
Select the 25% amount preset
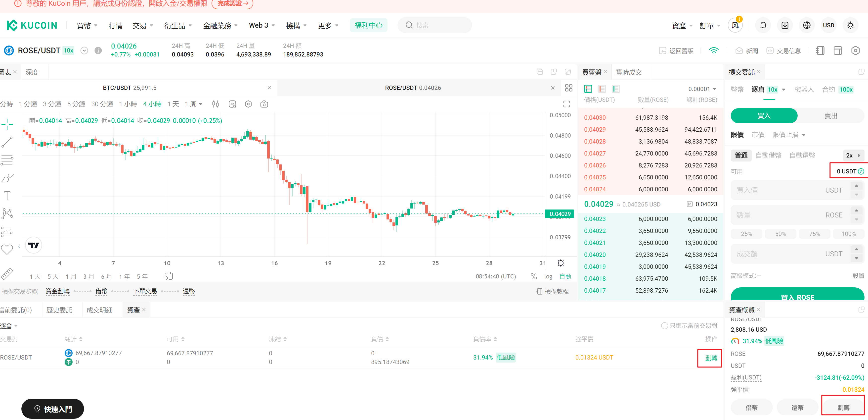point(746,234)
